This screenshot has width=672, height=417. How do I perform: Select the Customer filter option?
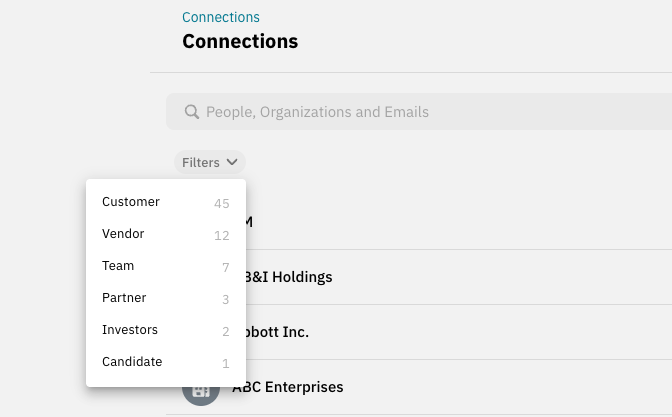coord(131,202)
